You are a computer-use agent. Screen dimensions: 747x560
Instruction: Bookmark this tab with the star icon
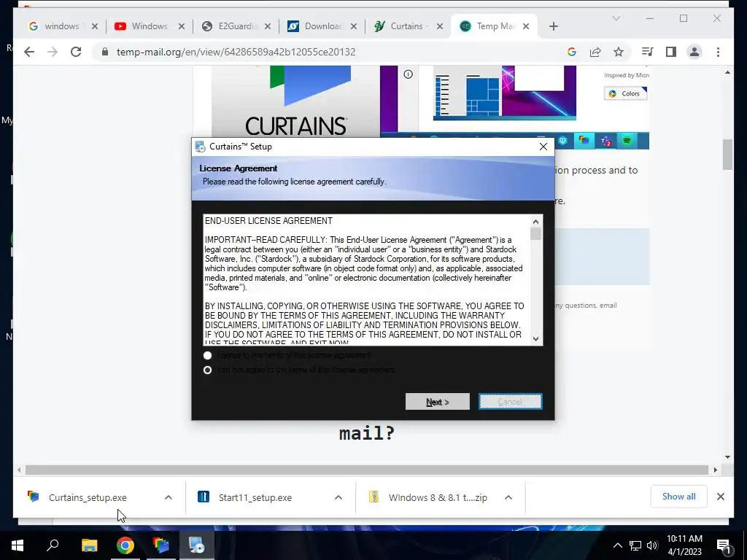click(619, 52)
